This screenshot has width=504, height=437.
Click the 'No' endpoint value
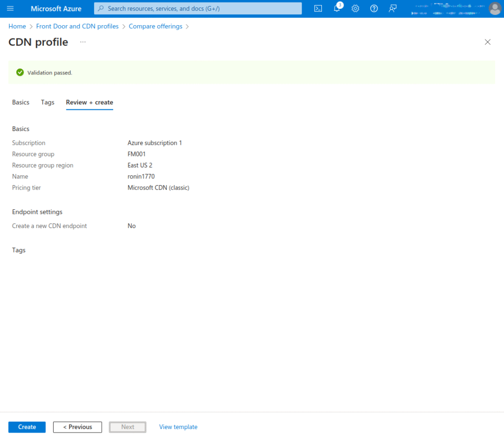coord(131,226)
